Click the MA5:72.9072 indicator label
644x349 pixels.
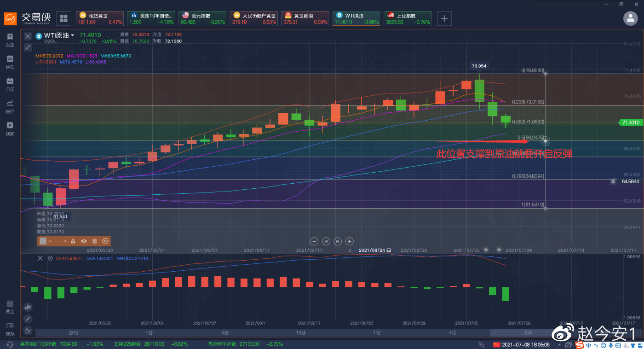[x=50, y=56]
